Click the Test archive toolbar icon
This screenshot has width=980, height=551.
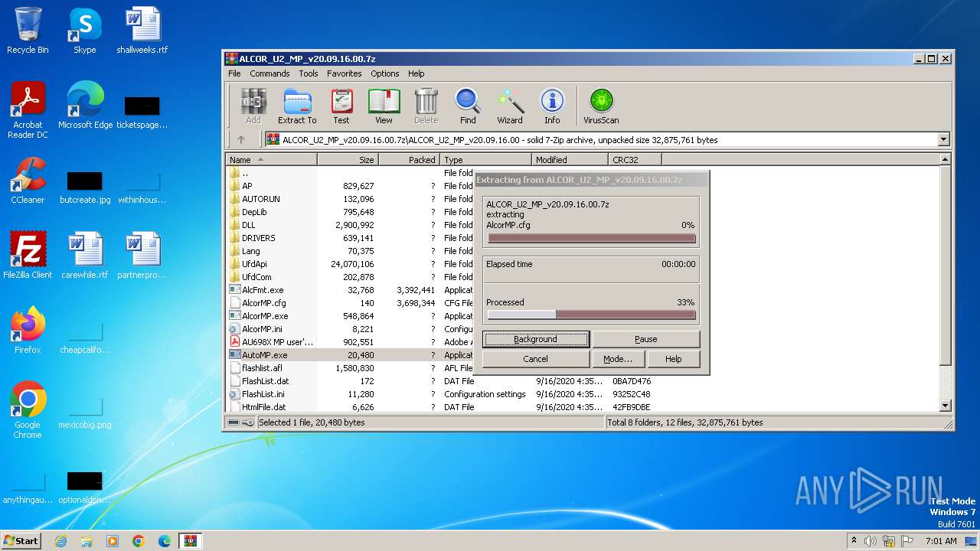(341, 106)
